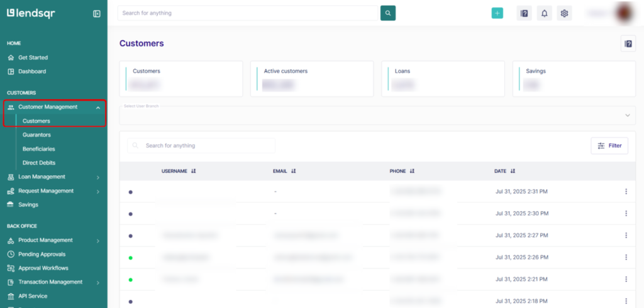644x308 pixels.
Task: Open row menu for Jul 31, 2025 2:31 PM
Action: tap(626, 191)
